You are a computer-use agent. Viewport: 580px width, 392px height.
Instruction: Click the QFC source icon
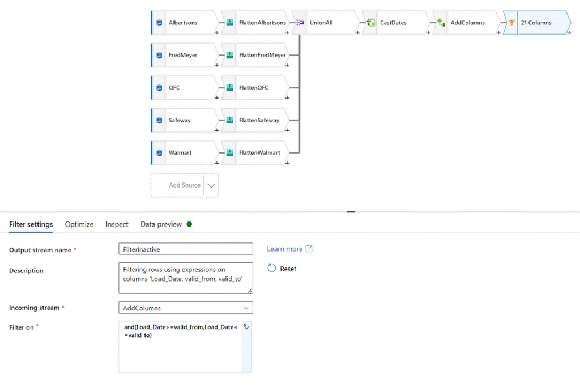pos(159,88)
